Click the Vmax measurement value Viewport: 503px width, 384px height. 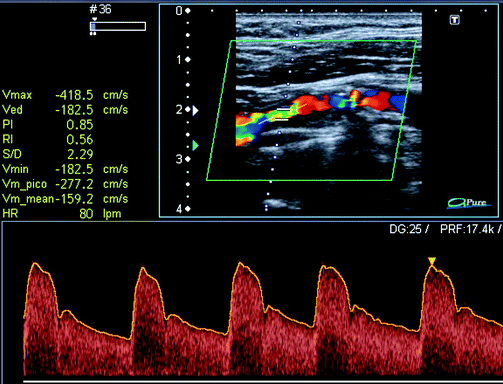74,95
